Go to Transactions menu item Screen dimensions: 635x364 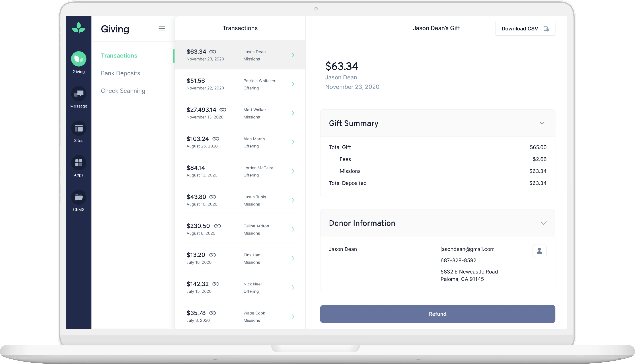tap(119, 55)
